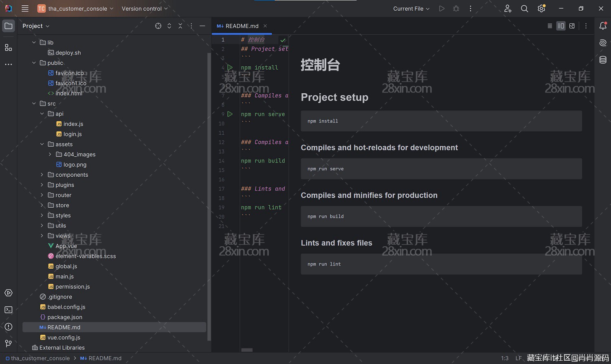The height and width of the screenshot is (364, 611).
Task: Select App.vue file
Action: point(66,246)
